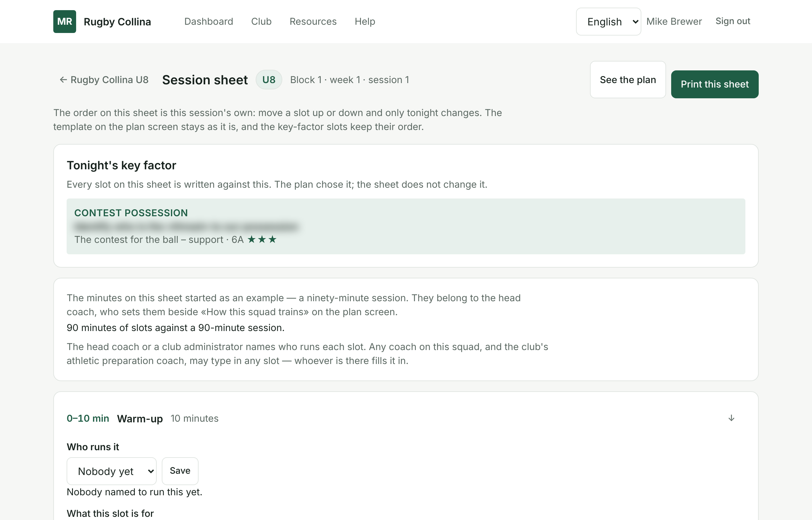Click the Mike Brewer user name

(x=674, y=22)
